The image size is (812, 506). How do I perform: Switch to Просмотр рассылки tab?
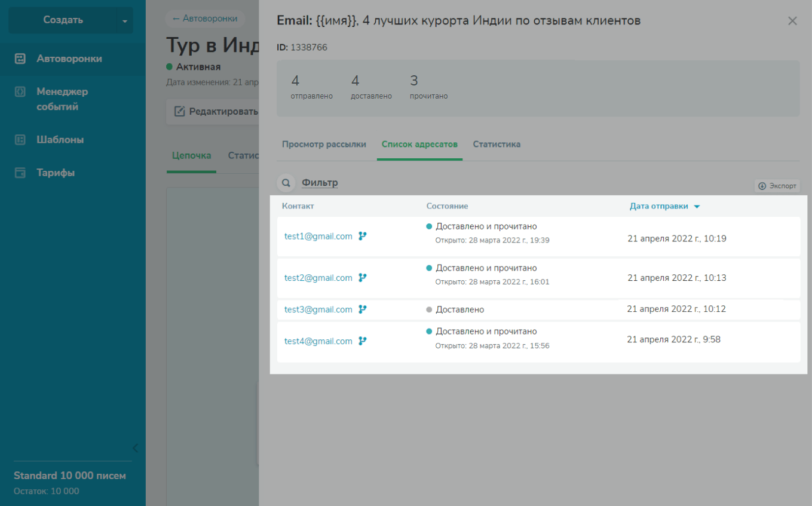tap(324, 145)
